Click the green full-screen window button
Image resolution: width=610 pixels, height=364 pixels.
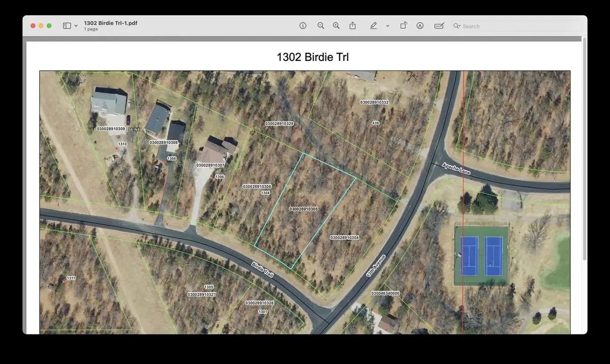pyautogui.click(x=49, y=25)
